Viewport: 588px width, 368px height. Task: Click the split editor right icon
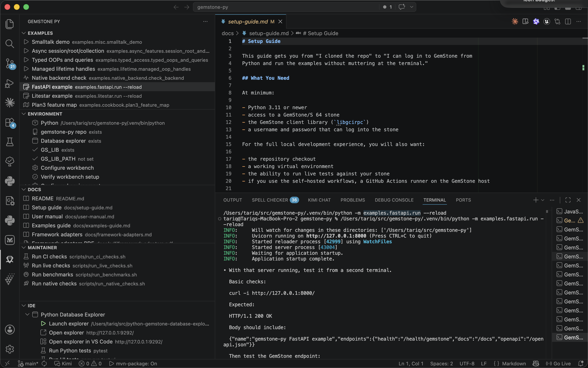click(x=568, y=21)
